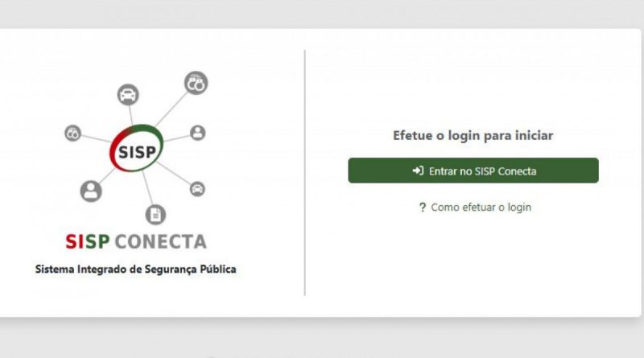
Task: Click the Efetue o login para iniciar heading
Action: point(473,136)
